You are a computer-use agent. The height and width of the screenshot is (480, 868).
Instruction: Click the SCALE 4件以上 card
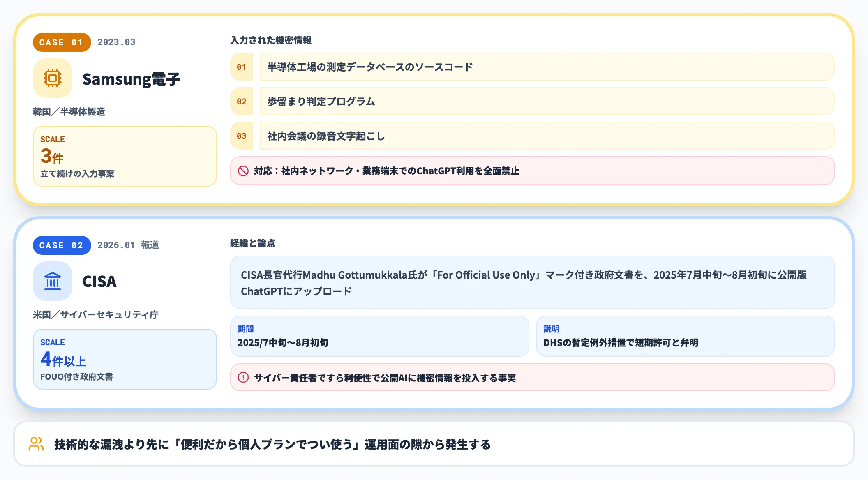point(125,359)
